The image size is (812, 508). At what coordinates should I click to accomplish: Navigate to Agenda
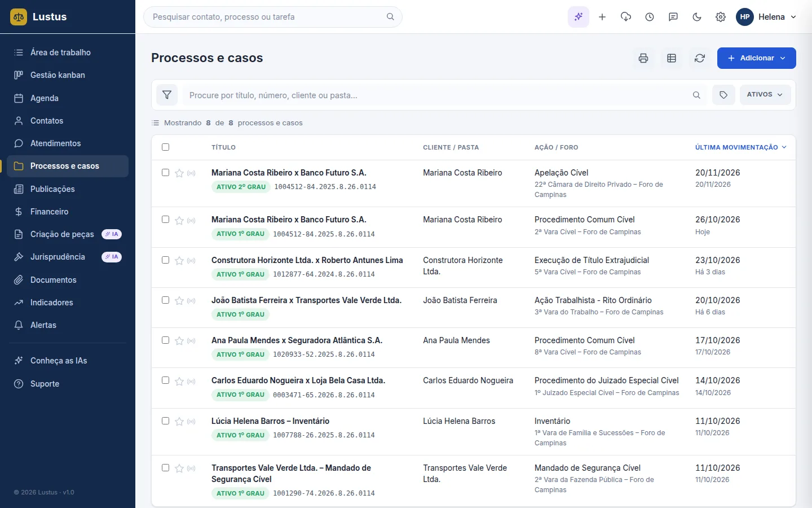pyautogui.click(x=68, y=98)
